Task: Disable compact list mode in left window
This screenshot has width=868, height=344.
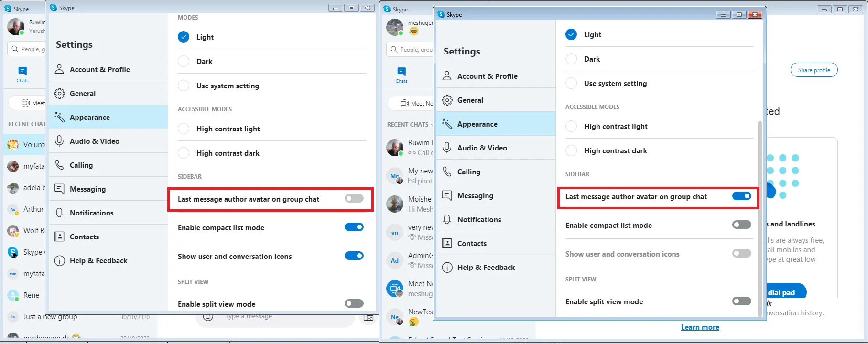Action: tap(354, 227)
